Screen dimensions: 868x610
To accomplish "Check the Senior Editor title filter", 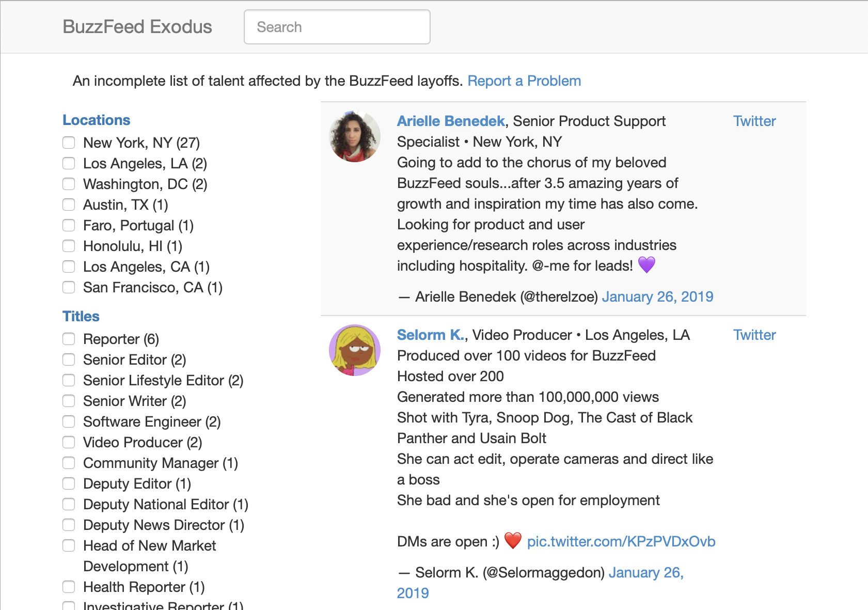I will point(69,359).
